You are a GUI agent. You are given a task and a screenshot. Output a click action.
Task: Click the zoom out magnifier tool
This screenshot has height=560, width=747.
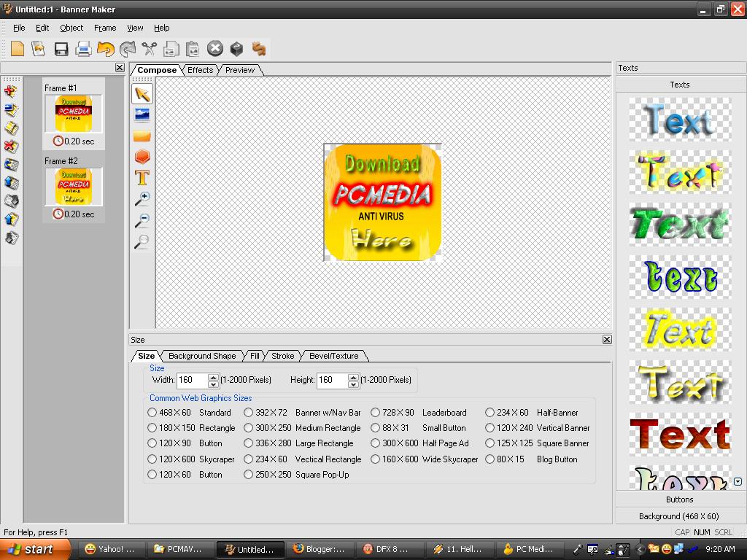(142, 220)
